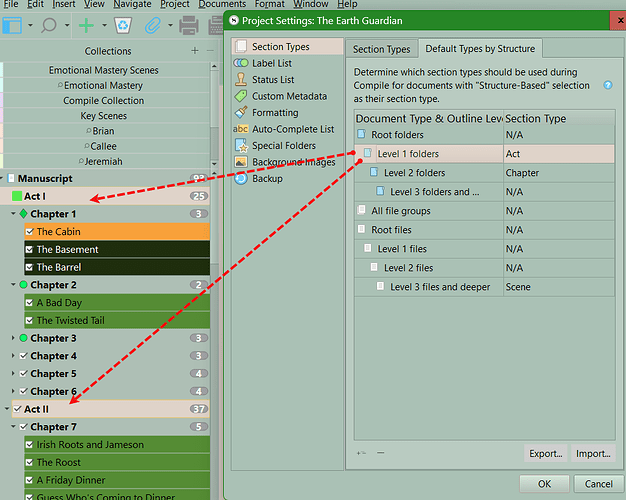
Task: Collapse the Chapter 1 folder
Action: [13, 214]
